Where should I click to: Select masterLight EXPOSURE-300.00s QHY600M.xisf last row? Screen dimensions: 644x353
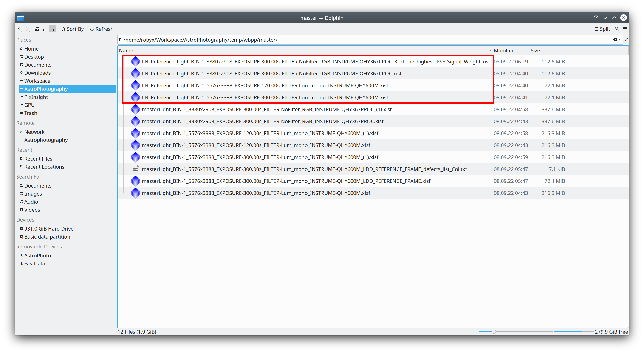click(x=256, y=193)
